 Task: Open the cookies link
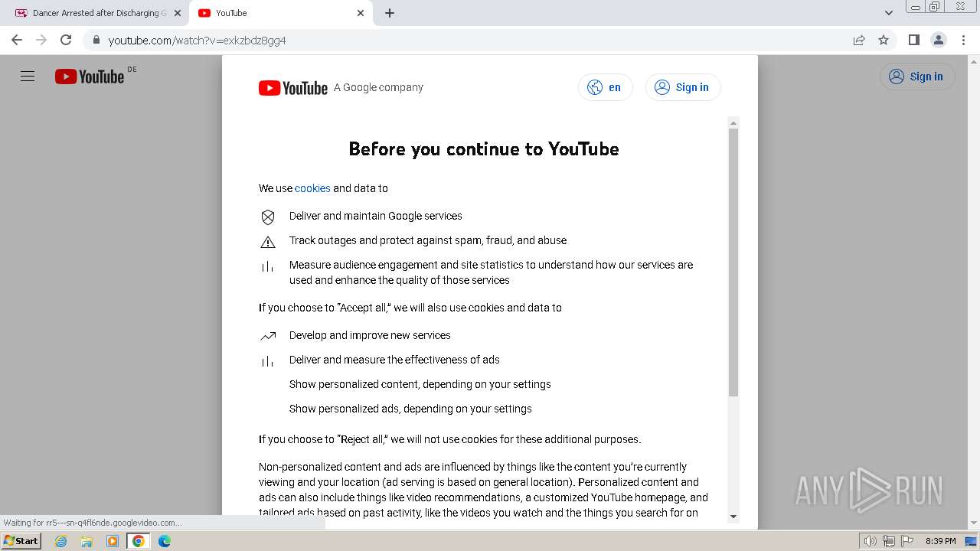coord(312,188)
